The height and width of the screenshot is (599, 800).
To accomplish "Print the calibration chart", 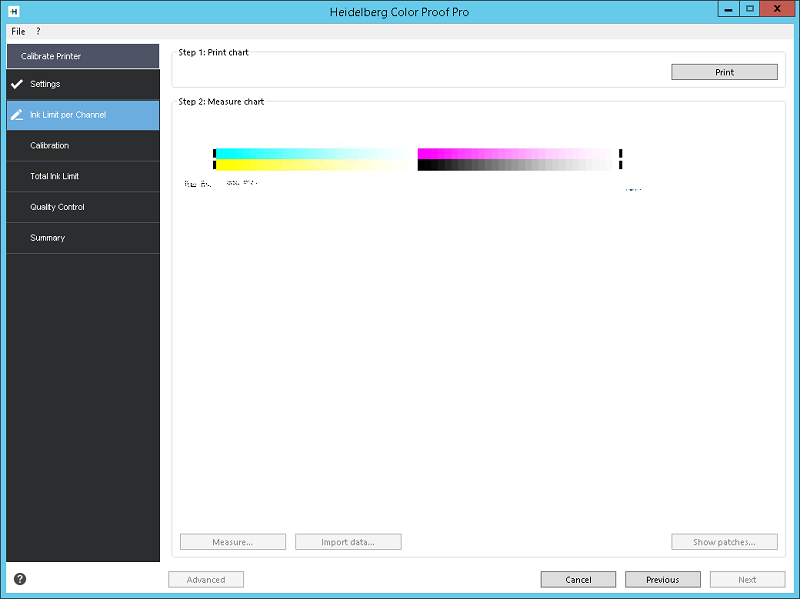I will click(723, 71).
